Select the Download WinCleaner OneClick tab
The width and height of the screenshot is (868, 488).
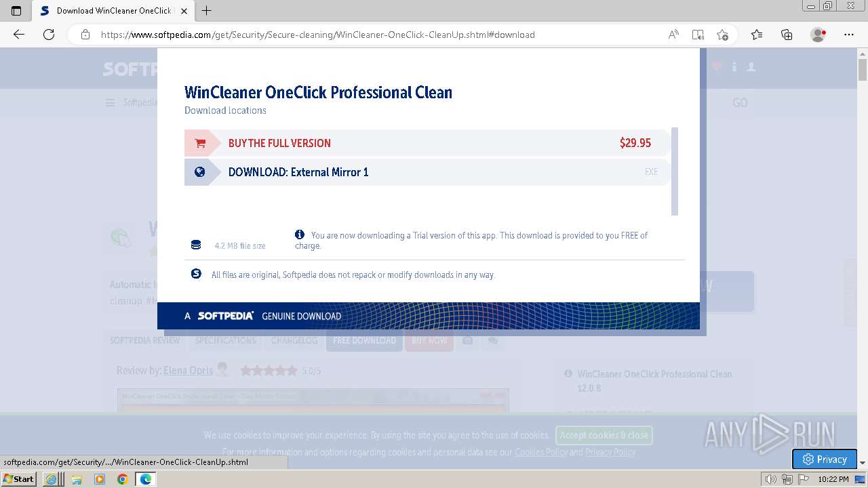[x=113, y=11]
